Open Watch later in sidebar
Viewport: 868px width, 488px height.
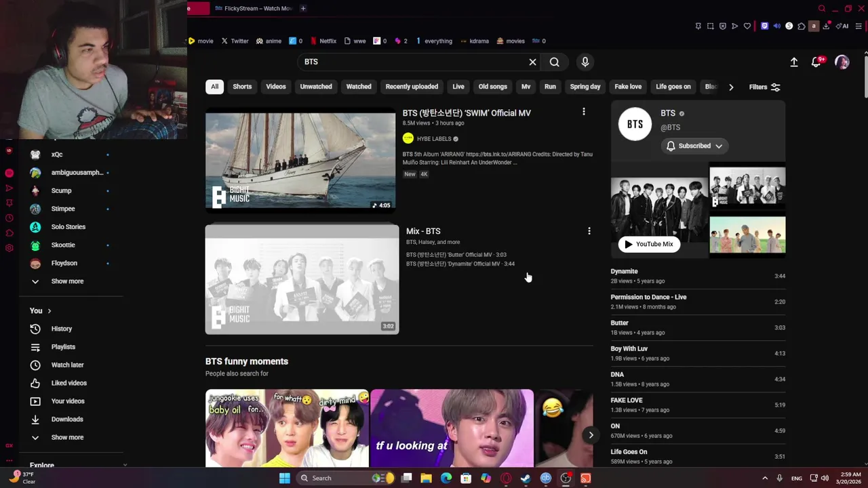(x=68, y=365)
